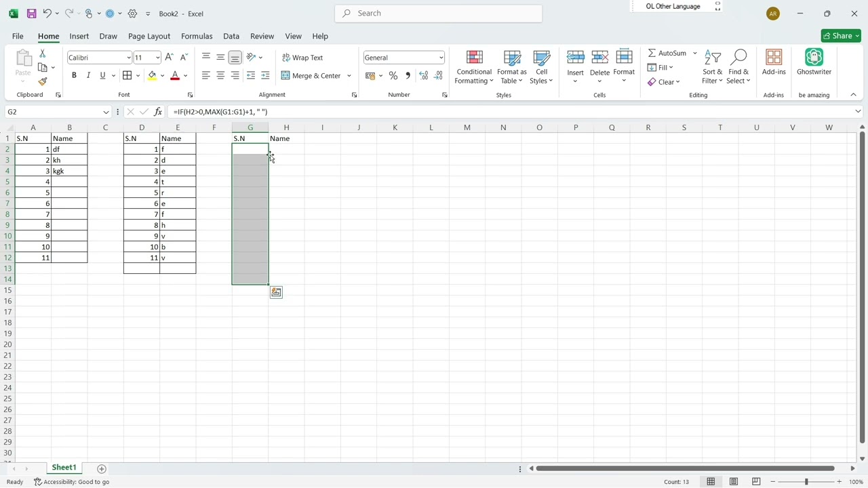Image resolution: width=868 pixels, height=488 pixels.
Task: Decrease indent
Action: click(x=251, y=75)
